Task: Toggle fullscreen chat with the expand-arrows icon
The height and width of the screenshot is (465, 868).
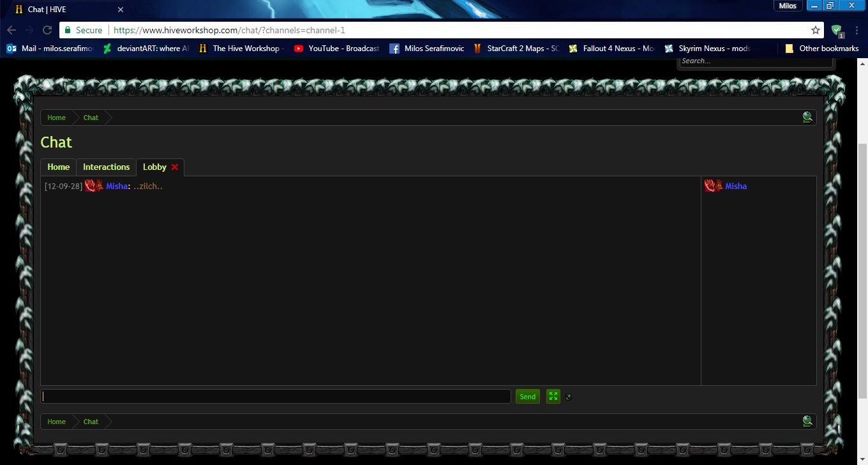Action: point(553,397)
